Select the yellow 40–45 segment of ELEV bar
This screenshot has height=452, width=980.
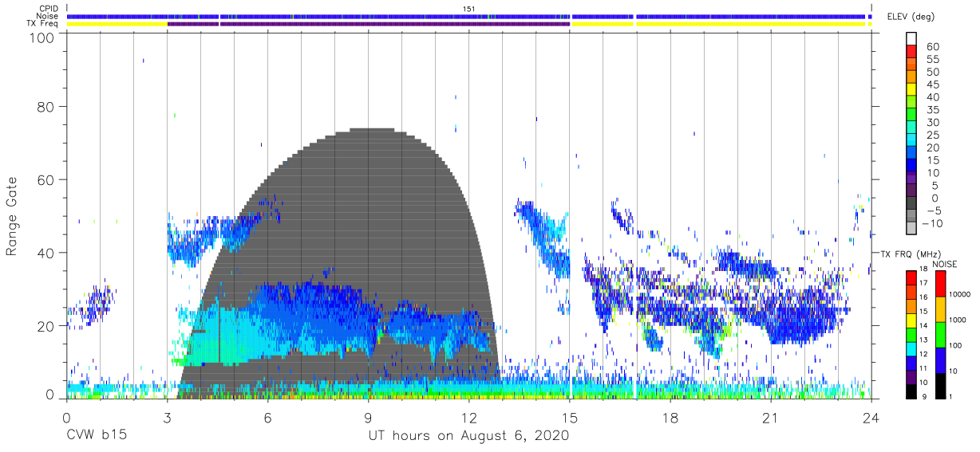pyautogui.click(x=911, y=88)
